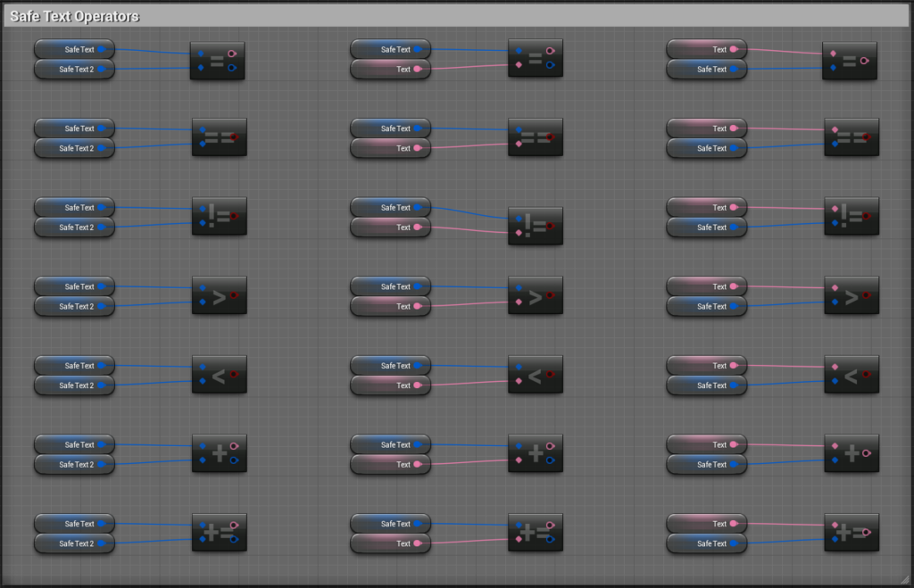Click the pink input pin on the right < node
The image size is (914, 588).
click(835, 367)
